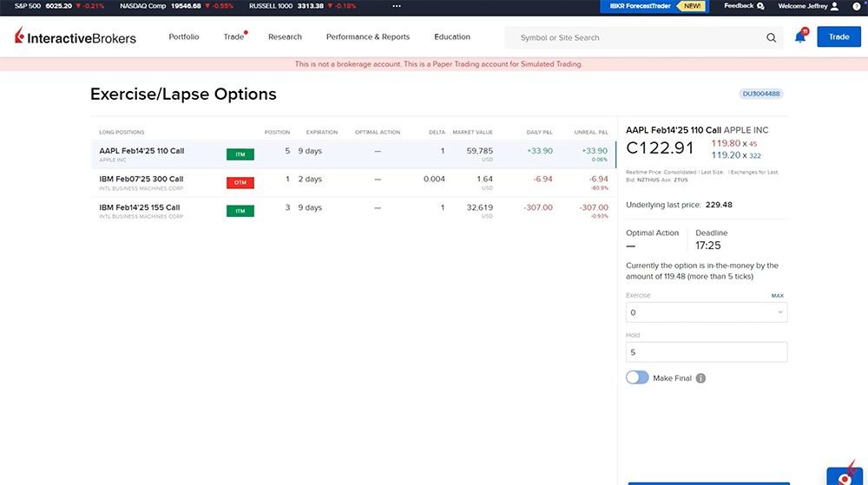The width and height of the screenshot is (868, 485).
Task: Click the DAILY P&L column header
Action: (x=539, y=133)
